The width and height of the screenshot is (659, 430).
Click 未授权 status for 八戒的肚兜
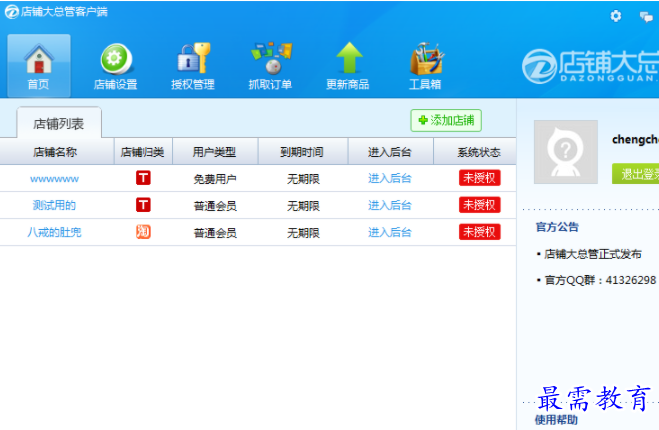point(480,232)
